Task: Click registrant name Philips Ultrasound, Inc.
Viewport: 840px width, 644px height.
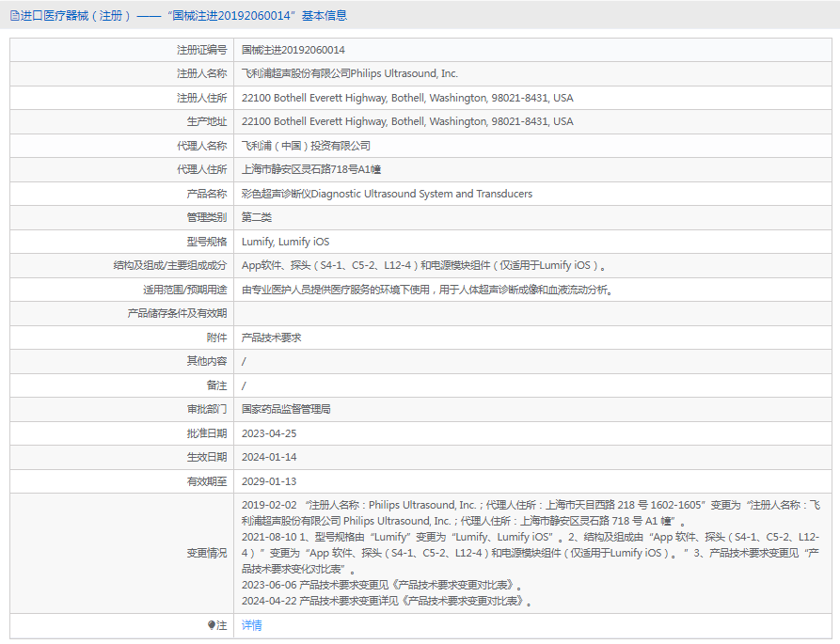Action: tap(350, 73)
